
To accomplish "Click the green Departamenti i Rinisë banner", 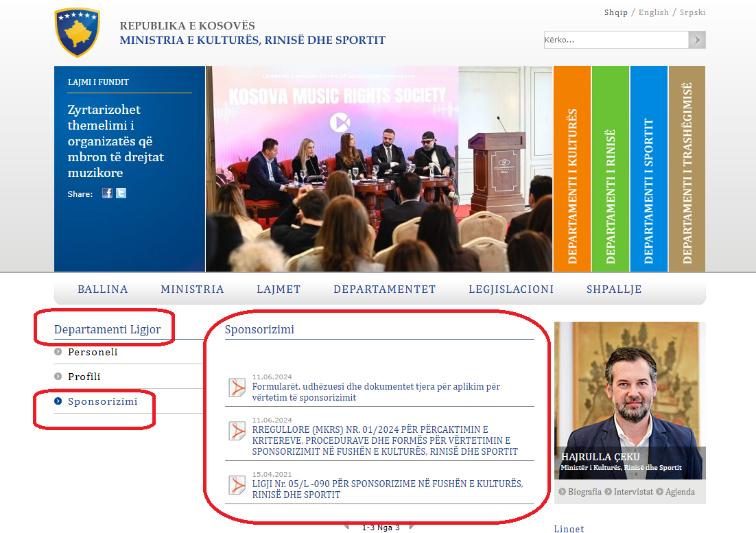I will click(x=611, y=169).
